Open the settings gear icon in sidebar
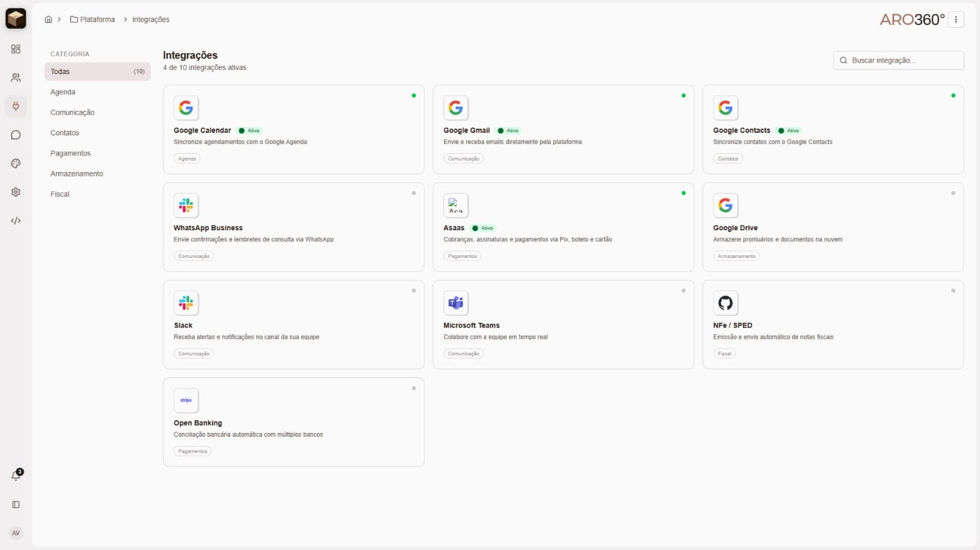The height and width of the screenshot is (550, 980). pos(16,192)
